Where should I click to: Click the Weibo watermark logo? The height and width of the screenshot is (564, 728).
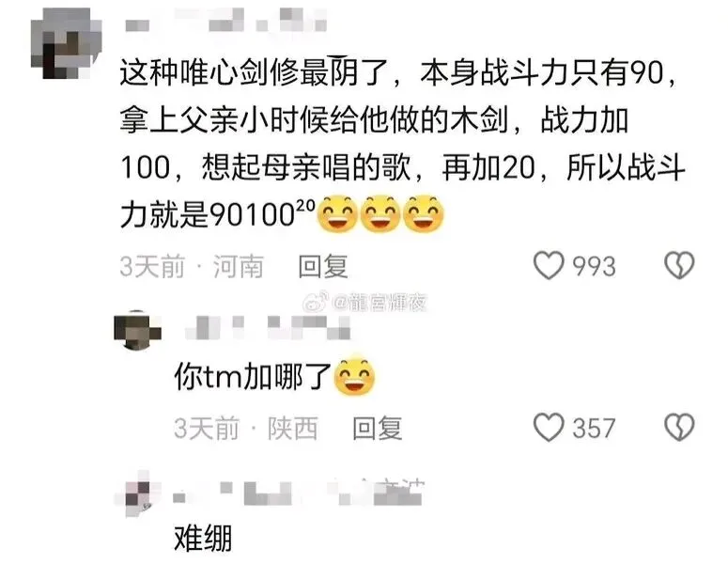click(x=317, y=302)
